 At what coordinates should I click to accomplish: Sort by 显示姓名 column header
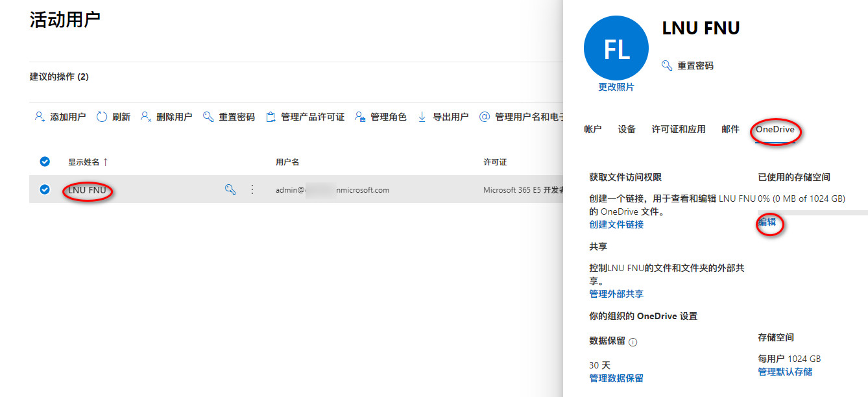click(x=88, y=162)
